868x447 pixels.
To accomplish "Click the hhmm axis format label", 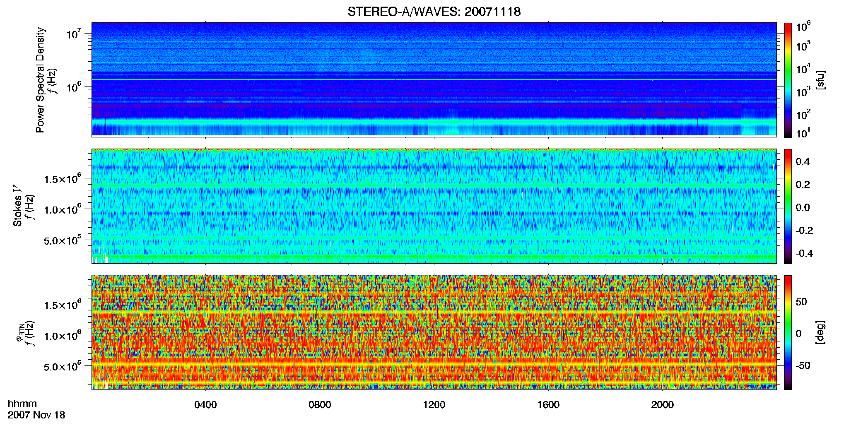I will coord(22,404).
